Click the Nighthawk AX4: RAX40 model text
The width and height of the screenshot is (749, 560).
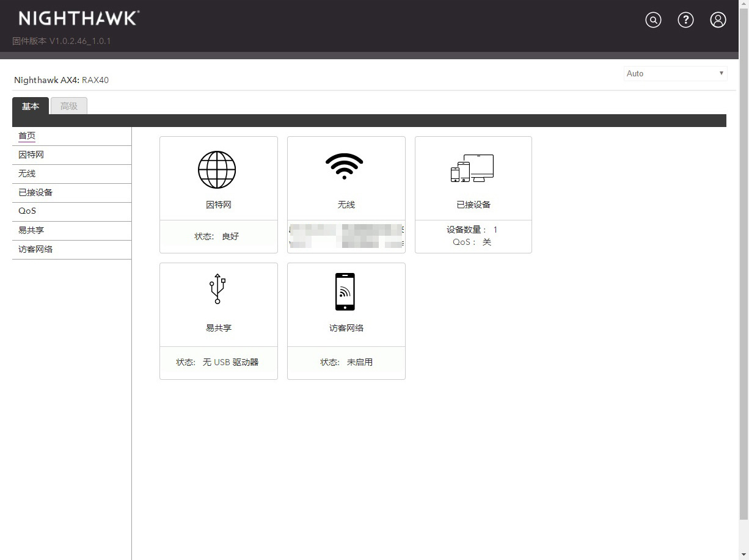61,80
